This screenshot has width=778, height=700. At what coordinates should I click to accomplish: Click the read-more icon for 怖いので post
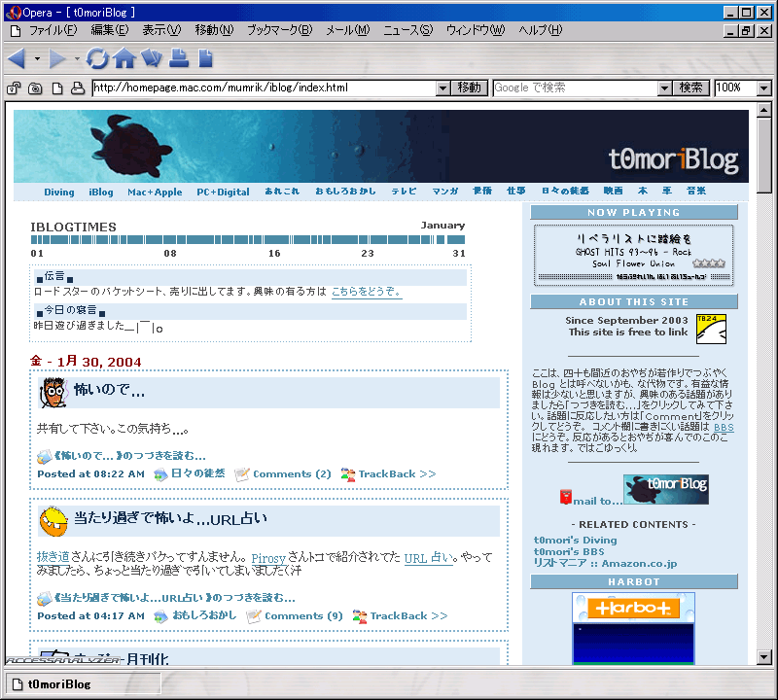tap(44, 456)
